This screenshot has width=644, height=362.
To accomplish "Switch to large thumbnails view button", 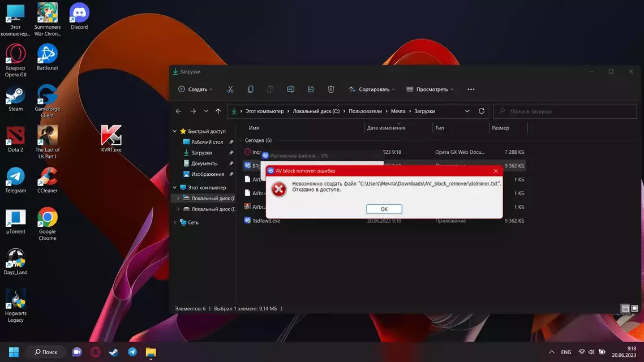I will point(634,308).
